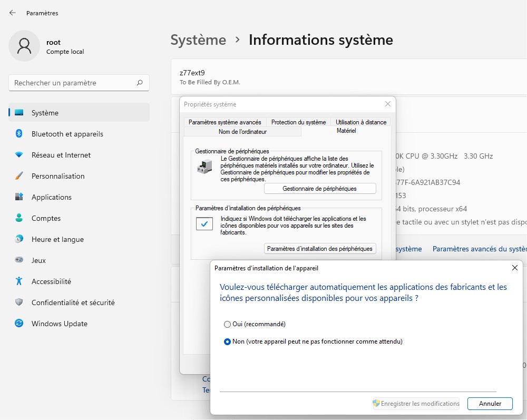Viewport: 527px width, 420px height.
Task: Close the Propriétés système dialog
Action: 387,104
